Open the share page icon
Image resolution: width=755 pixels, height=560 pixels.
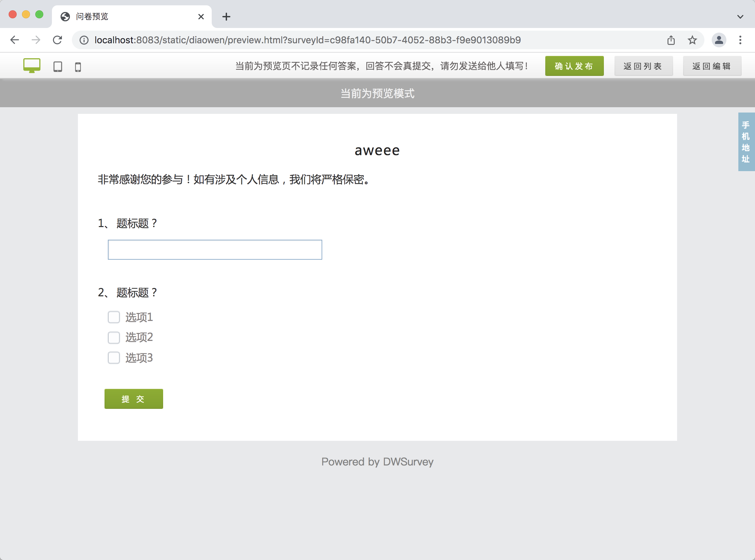(x=671, y=40)
